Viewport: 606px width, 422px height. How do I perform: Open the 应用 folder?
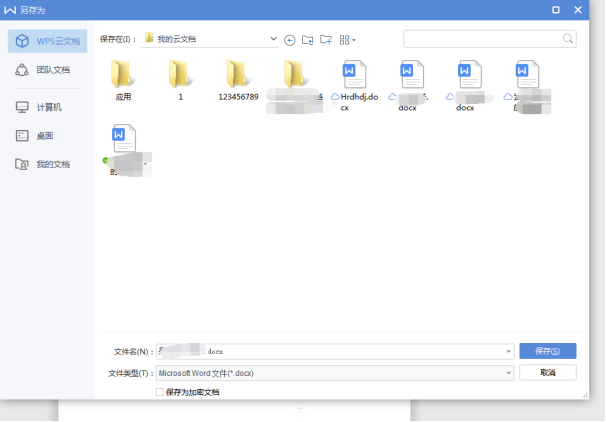(123, 78)
